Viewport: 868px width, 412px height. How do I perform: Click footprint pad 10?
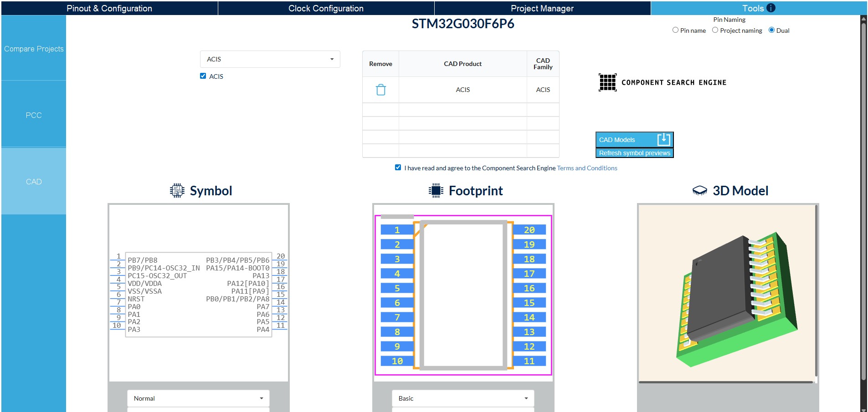[x=397, y=361]
